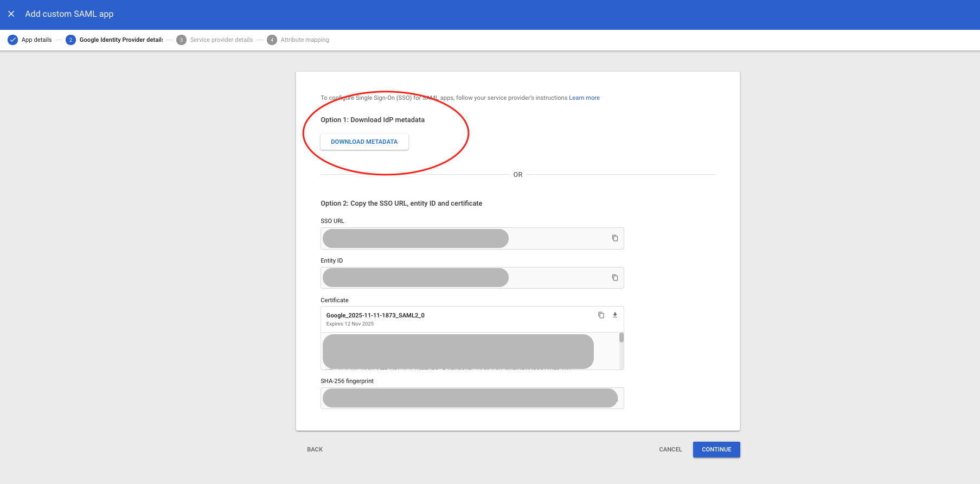The height and width of the screenshot is (484, 980).
Task: Click inside the certificate text area
Action: (458, 351)
